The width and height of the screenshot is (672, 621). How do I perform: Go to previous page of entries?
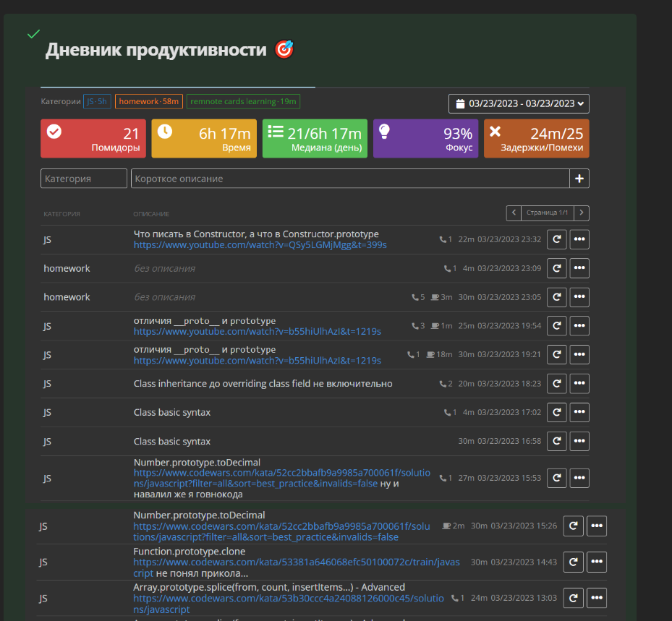point(514,213)
